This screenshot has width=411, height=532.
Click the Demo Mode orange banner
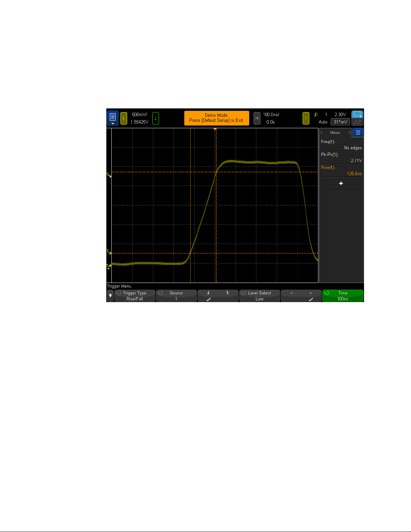216,118
